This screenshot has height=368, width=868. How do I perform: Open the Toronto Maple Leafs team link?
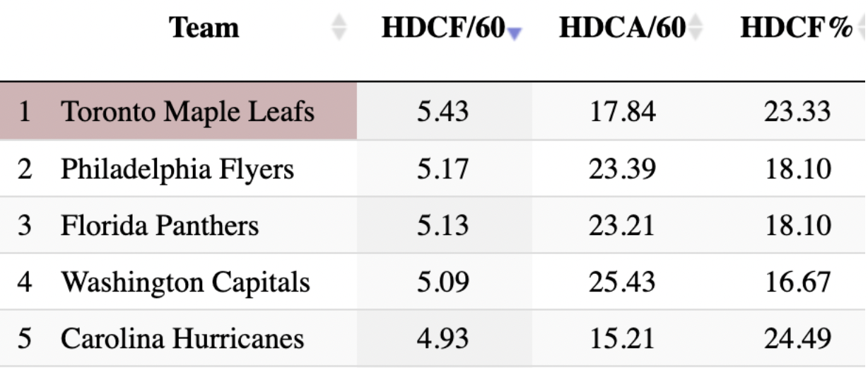pos(187,112)
